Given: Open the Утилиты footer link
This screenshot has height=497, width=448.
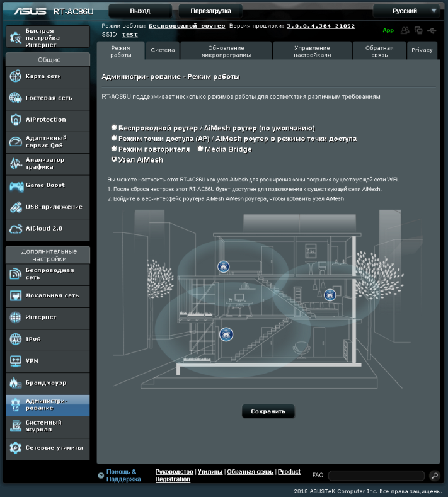Looking at the screenshot, I should pyautogui.click(x=210, y=472).
